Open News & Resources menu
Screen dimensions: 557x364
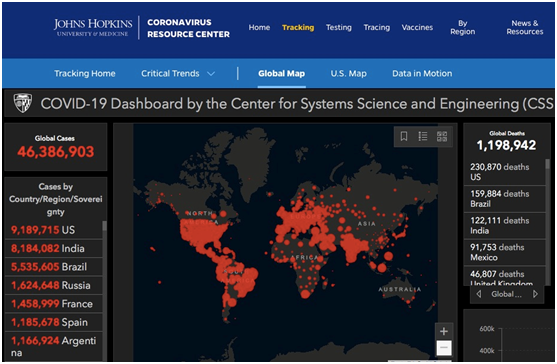click(525, 27)
